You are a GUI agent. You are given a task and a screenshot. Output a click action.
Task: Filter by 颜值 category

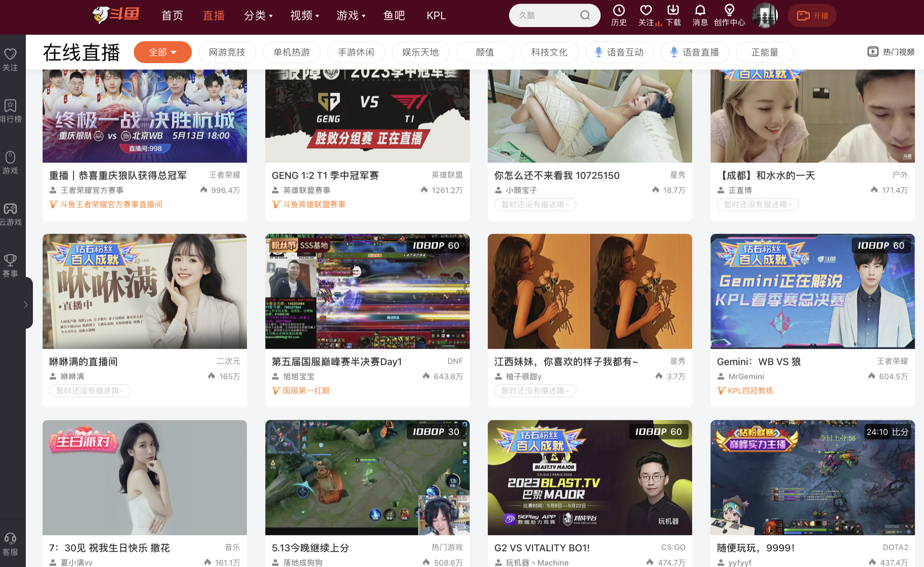pyautogui.click(x=485, y=52)
